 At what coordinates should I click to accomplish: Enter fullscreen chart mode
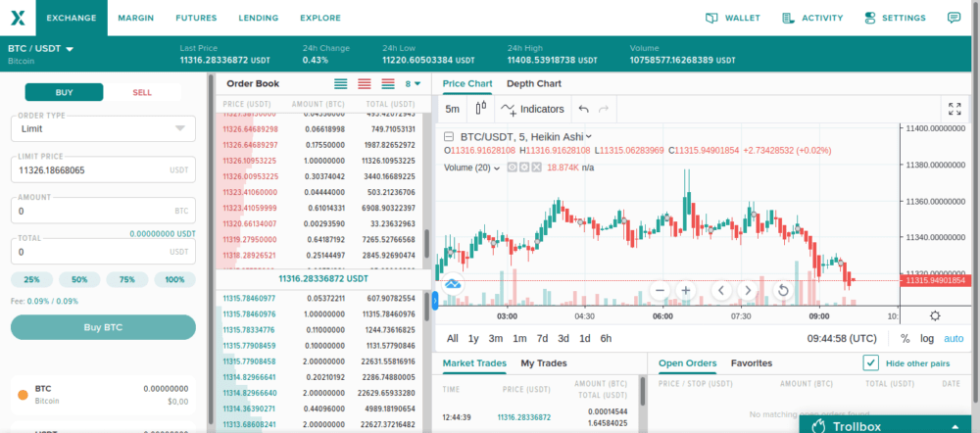pyautogui.click(x=955, y=109)
